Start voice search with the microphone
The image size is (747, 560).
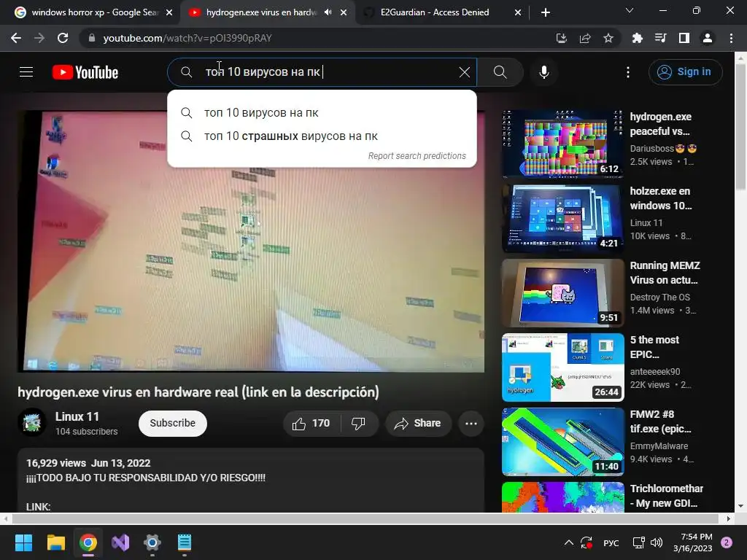[544, 72]
